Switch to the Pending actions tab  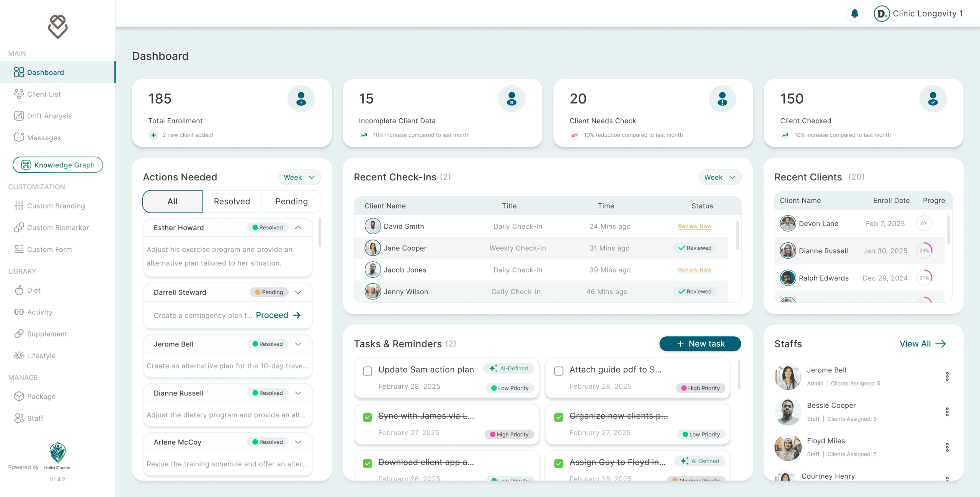(291, 201)
